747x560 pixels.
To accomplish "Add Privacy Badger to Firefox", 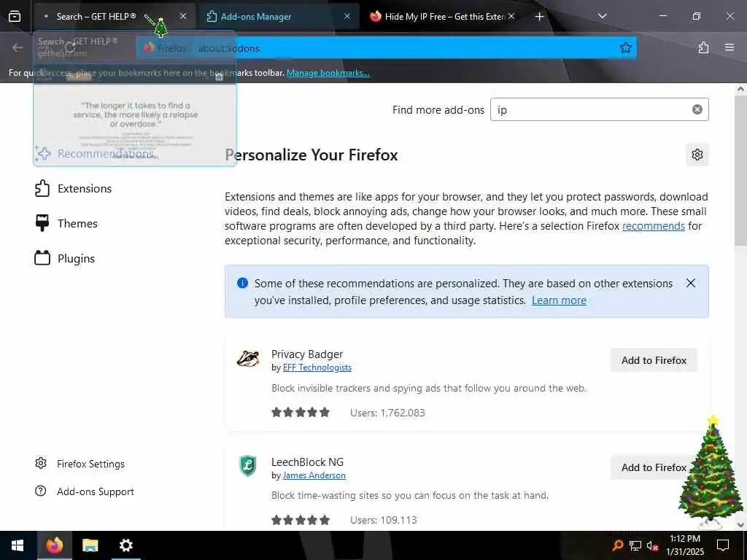I will click(654, 360).
